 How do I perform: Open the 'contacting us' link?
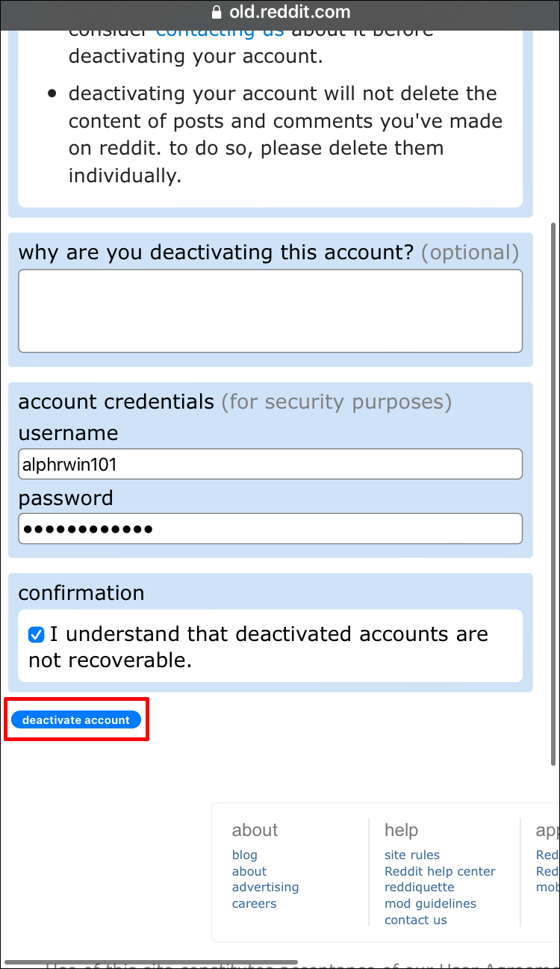click(x=220, y=31)
